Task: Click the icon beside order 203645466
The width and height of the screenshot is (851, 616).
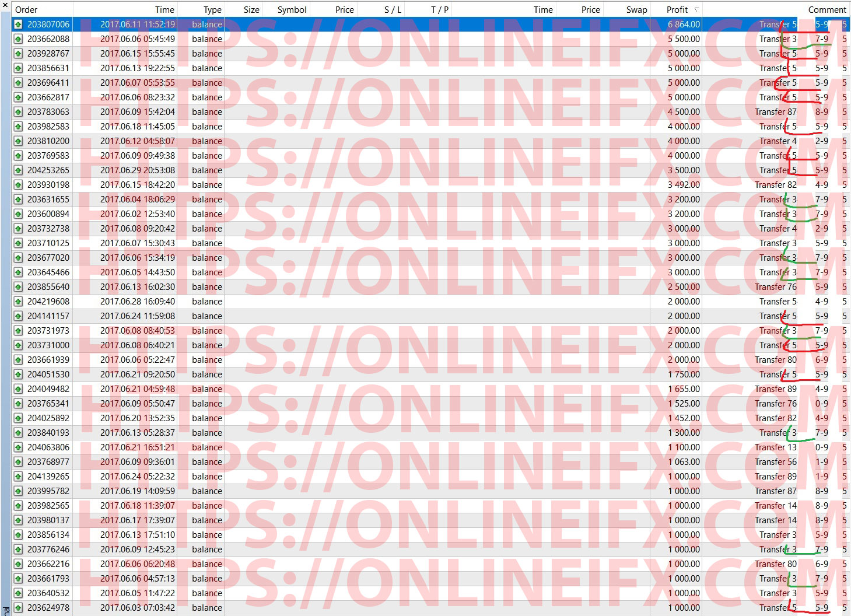Action: coord(19,272)
